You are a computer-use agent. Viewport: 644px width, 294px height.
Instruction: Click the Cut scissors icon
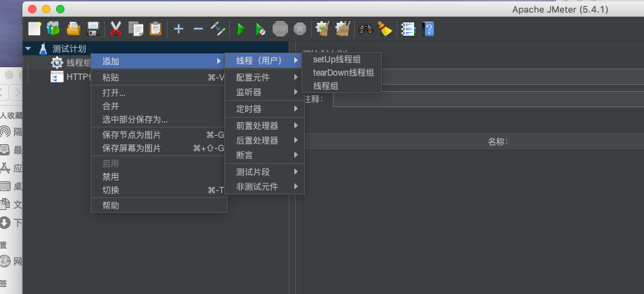coord(116,29)
